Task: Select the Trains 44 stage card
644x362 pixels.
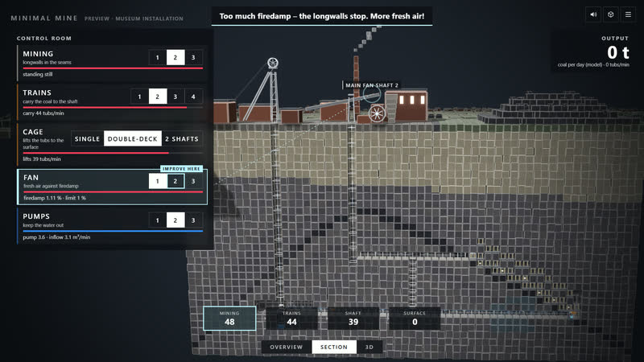Action: pos(291,318)
